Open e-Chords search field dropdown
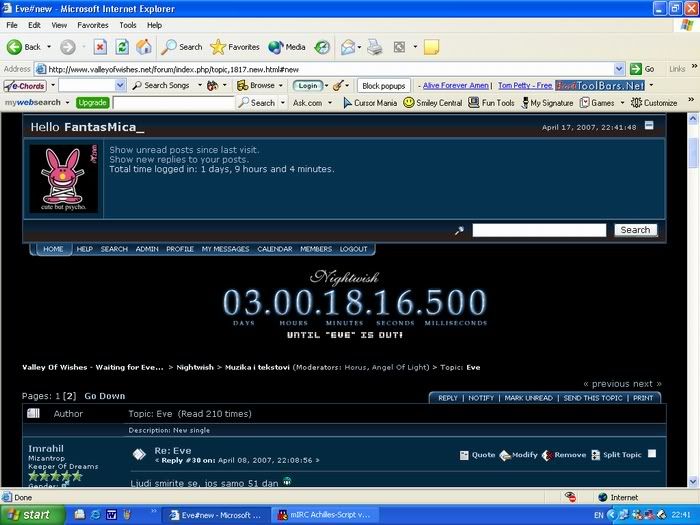Image resolution: width=700 pixels, height=525 pixels. click(120, 85)
